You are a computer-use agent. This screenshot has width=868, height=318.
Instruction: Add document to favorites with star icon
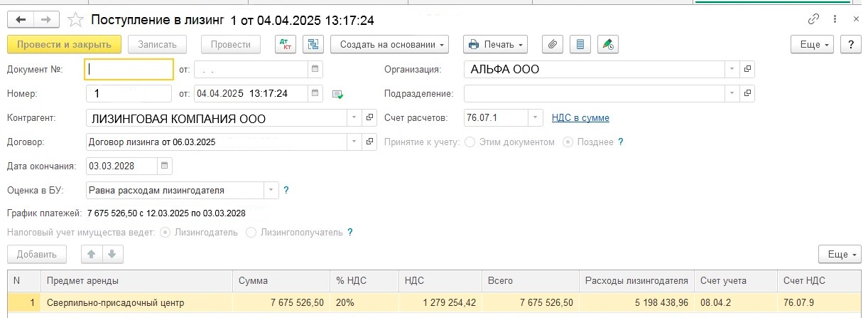75,19
